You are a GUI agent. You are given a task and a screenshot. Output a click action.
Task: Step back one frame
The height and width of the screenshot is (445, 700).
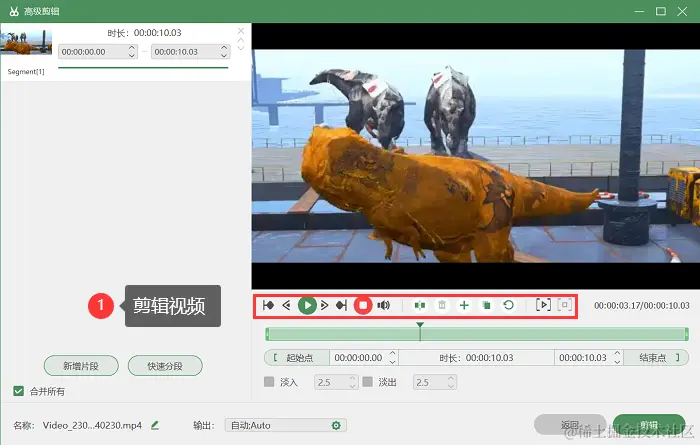tap(287, 305)
